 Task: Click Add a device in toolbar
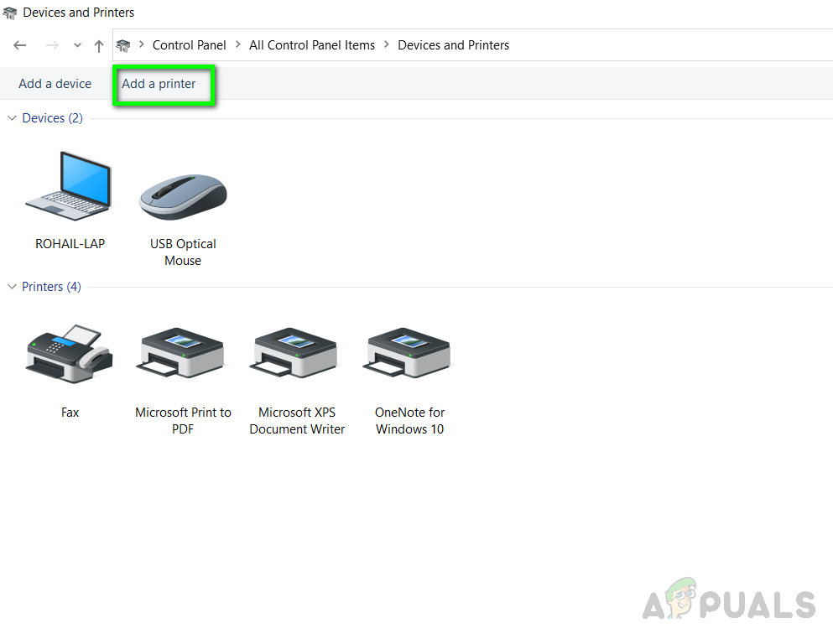coord(55,84)
